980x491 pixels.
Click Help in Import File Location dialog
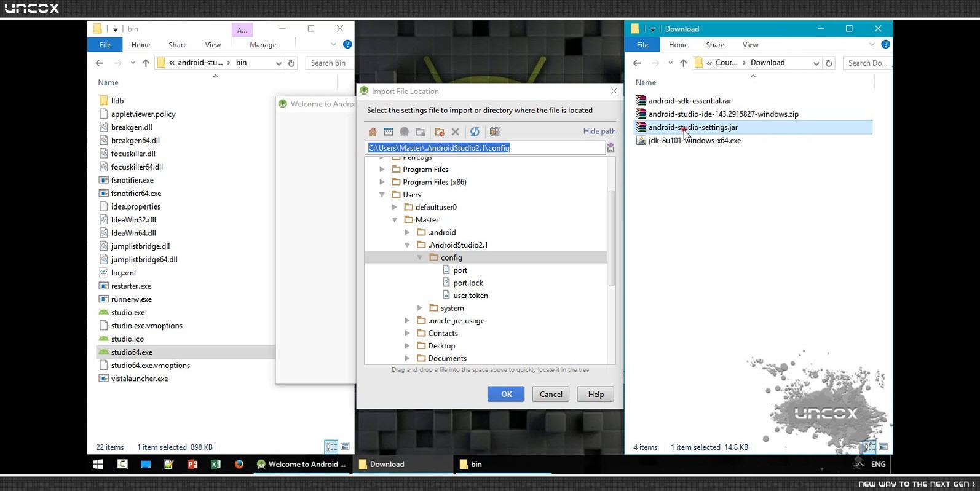pos(596,394)
